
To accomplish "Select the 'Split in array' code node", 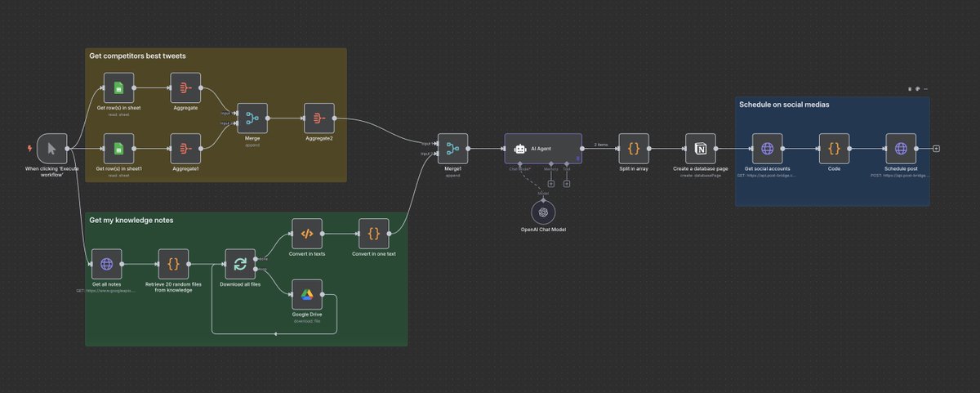I will point(634,149).
